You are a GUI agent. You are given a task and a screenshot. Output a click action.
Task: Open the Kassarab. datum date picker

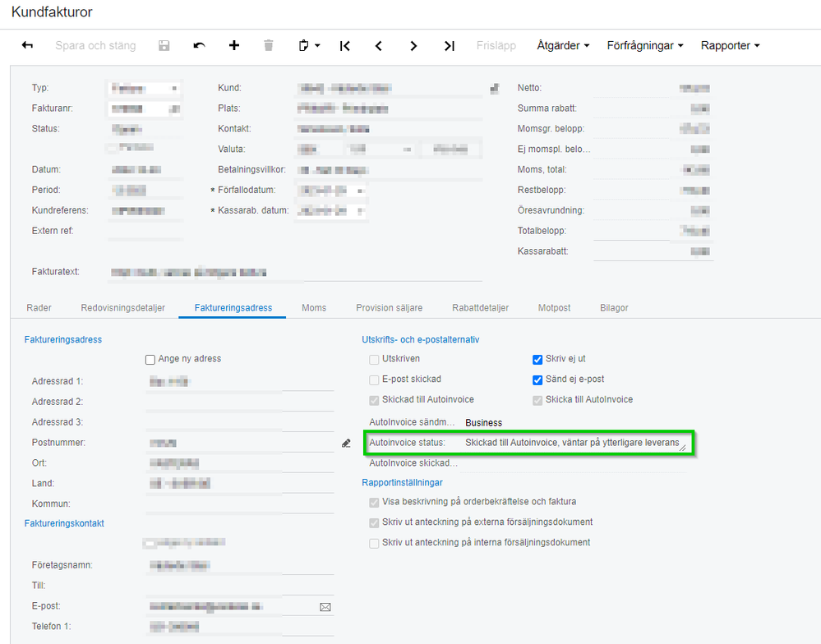coord(360,211)
